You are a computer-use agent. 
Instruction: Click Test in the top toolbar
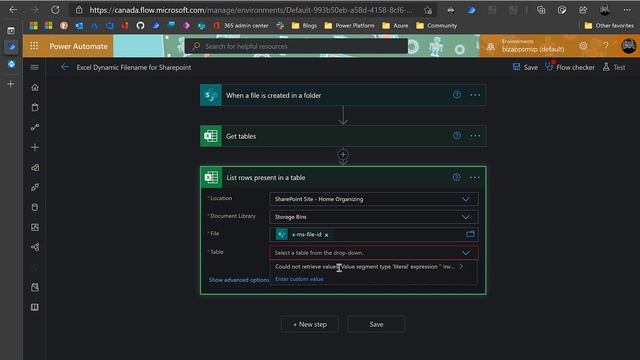click(x=614, y=67)
